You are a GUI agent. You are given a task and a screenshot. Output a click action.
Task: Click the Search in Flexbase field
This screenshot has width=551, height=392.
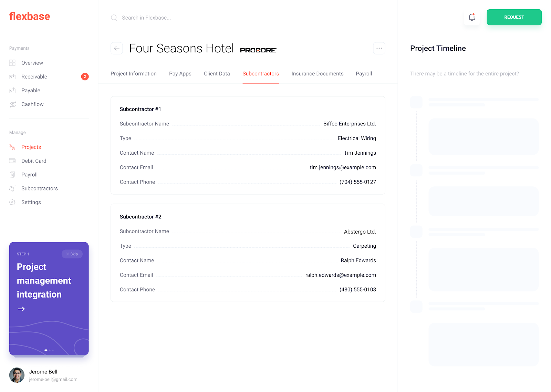point(146,18)
